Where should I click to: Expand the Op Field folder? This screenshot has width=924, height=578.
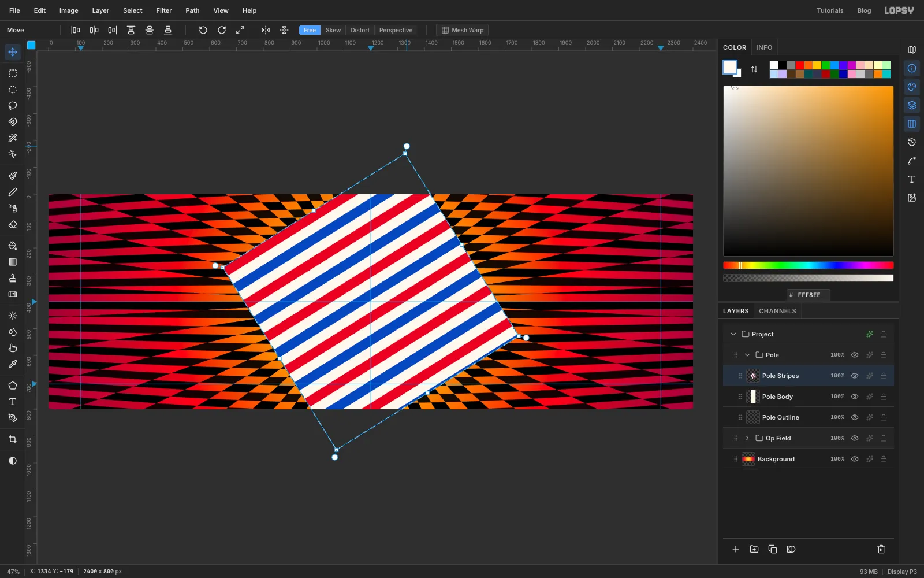point(747,438)
